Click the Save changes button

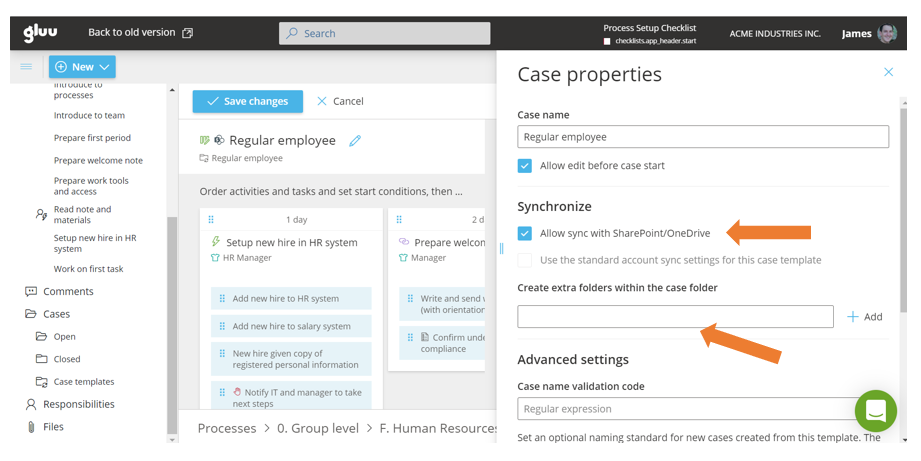(247, 101)
